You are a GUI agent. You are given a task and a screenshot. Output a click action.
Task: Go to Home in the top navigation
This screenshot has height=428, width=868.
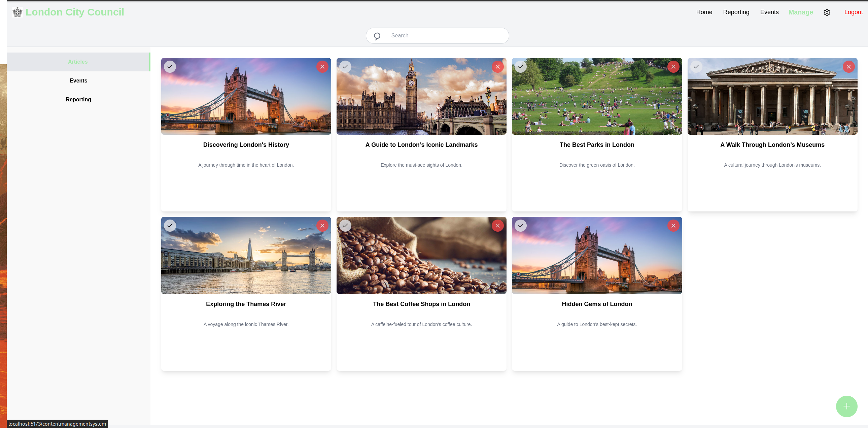(x=704, y=12)
